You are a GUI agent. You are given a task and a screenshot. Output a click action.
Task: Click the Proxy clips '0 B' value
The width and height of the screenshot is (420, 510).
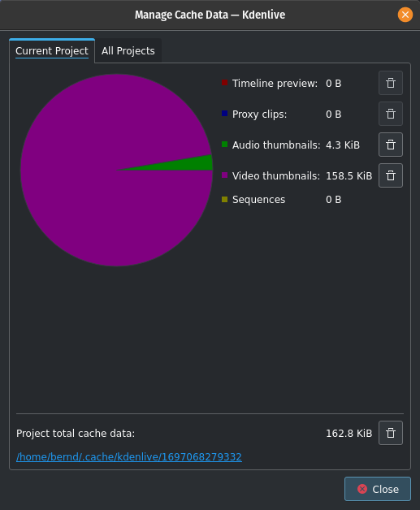tap(333, 115)
